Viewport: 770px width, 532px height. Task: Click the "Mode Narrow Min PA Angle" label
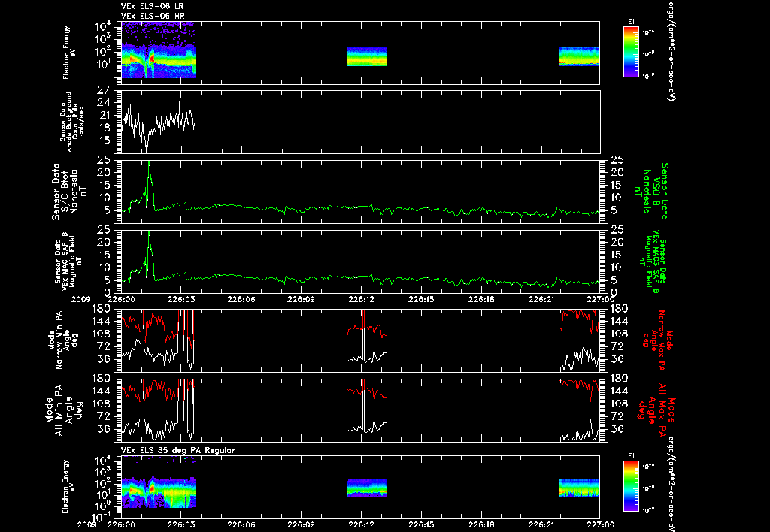pyautogui.click(x=62, y=340)
